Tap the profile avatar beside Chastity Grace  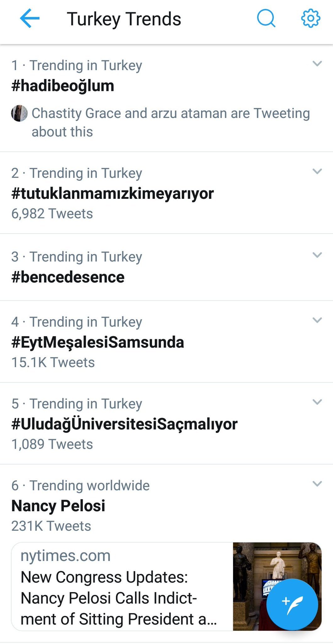[19, 113]
